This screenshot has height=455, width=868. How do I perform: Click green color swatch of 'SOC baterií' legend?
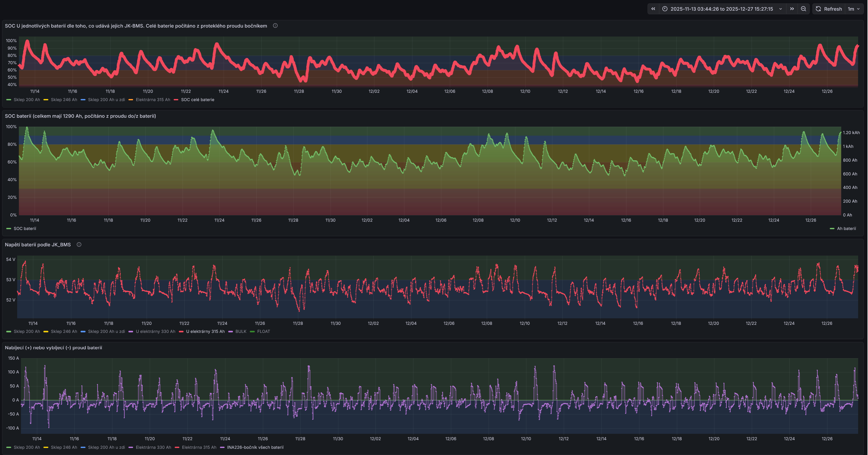(9, 229)
